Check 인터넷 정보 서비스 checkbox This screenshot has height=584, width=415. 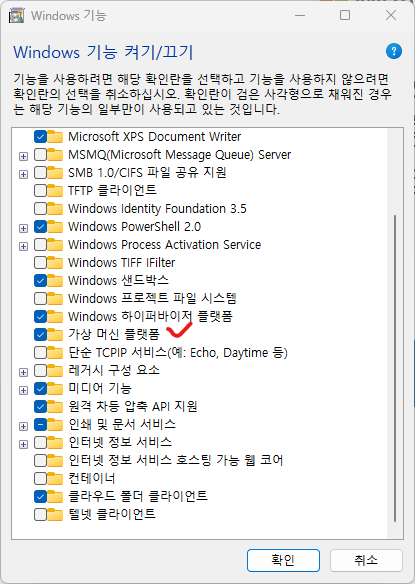tap(40, 442)
